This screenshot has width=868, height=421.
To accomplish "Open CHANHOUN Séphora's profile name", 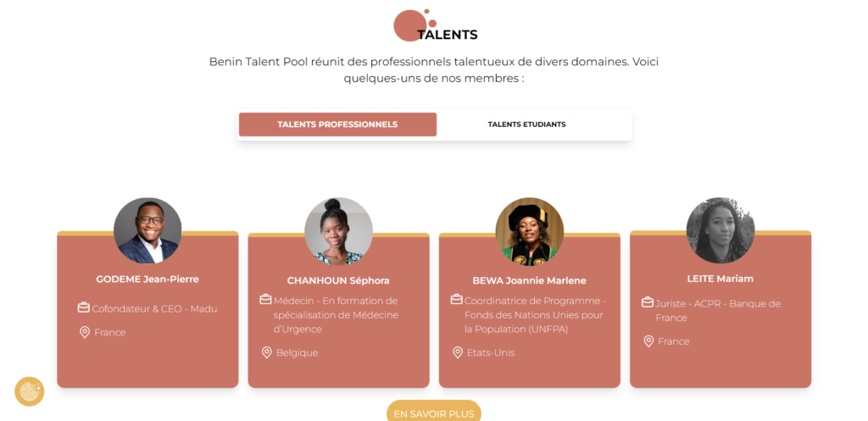I will click(x=338, y=280).
